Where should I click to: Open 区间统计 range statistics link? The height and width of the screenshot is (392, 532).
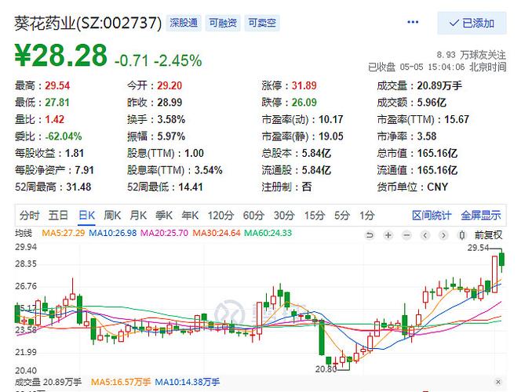(x=432, y=216)
